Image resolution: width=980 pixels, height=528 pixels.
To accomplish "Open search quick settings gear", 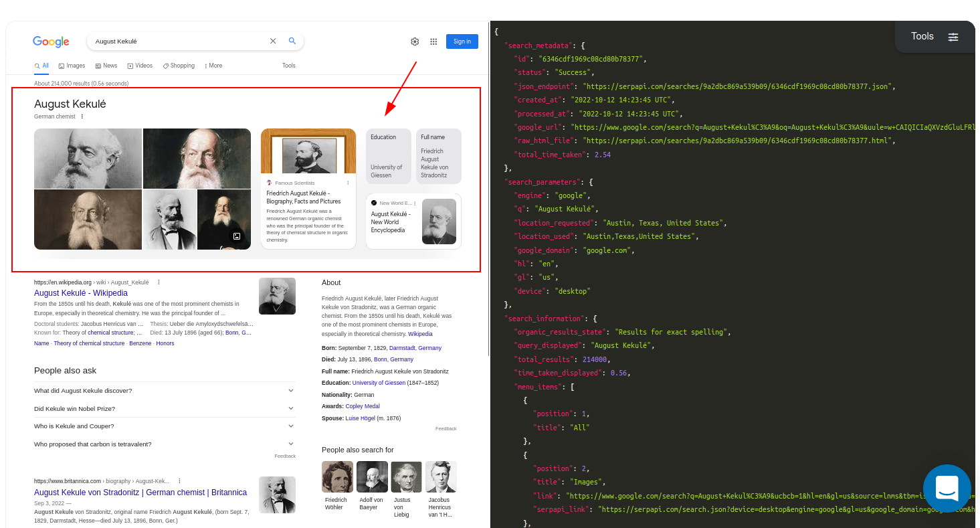I will [415, 41].
